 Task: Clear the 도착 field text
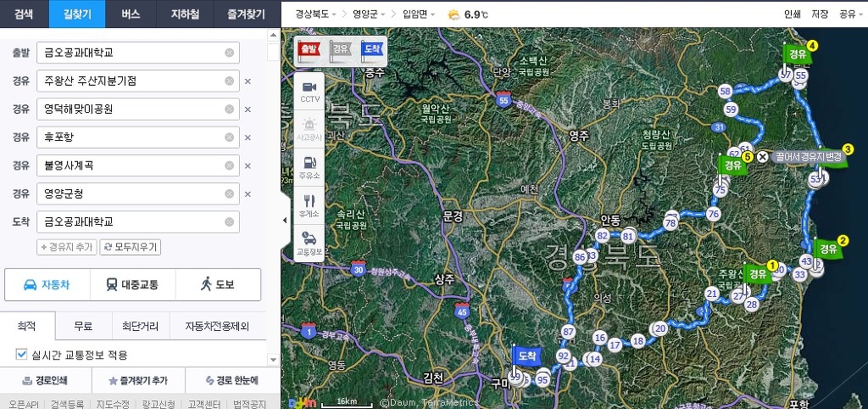pos(229,222)
